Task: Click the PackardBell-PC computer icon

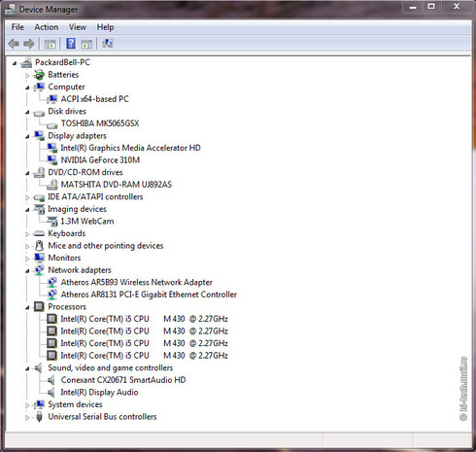Action: (x=26, y=62)
